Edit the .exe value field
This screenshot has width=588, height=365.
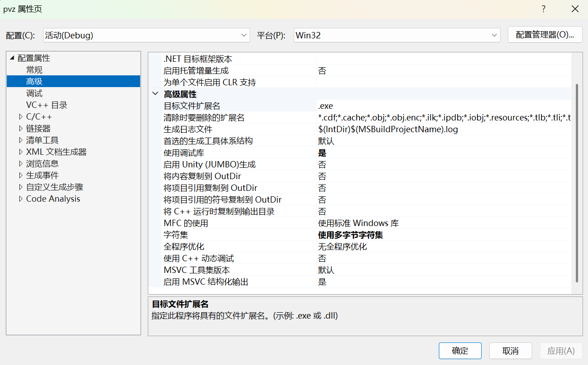(x=443, y=106)
